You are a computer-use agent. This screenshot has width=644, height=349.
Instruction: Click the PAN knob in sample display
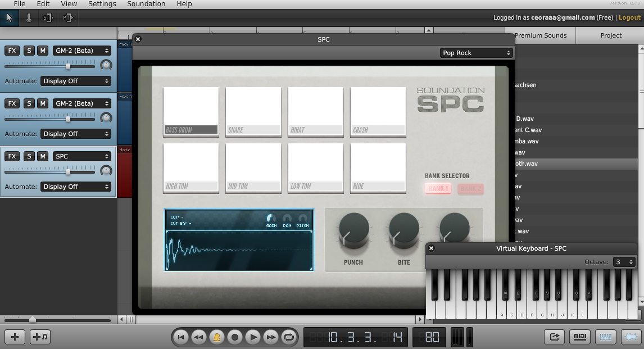click(x=287, y=218)
